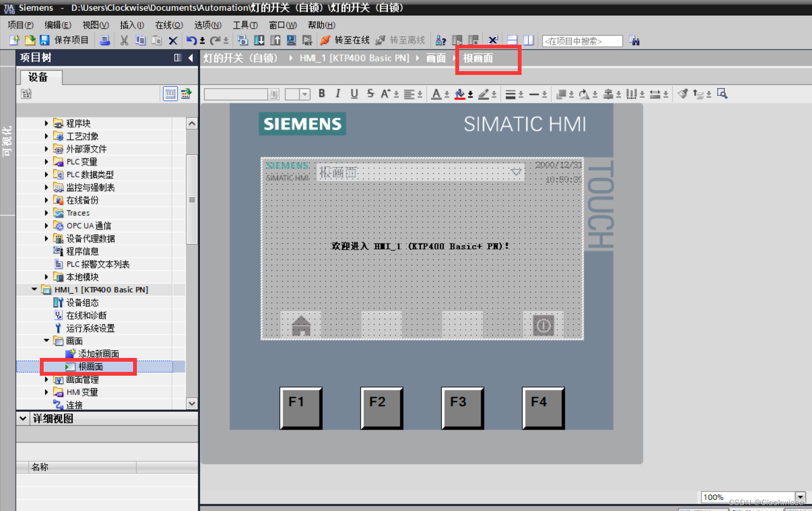Zoom into selection with magnifier icon
This screenshot has width=812, height=511.
[x=722, y=94]
